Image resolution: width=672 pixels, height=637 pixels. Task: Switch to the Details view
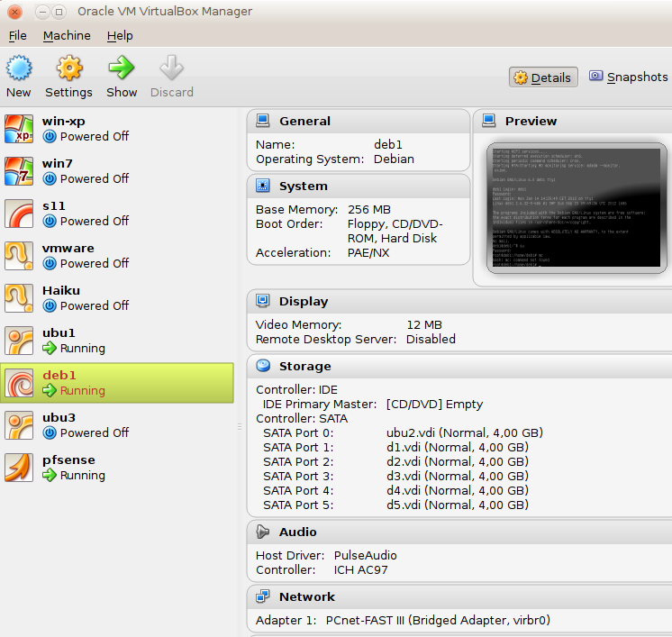[x=542, y=77]
